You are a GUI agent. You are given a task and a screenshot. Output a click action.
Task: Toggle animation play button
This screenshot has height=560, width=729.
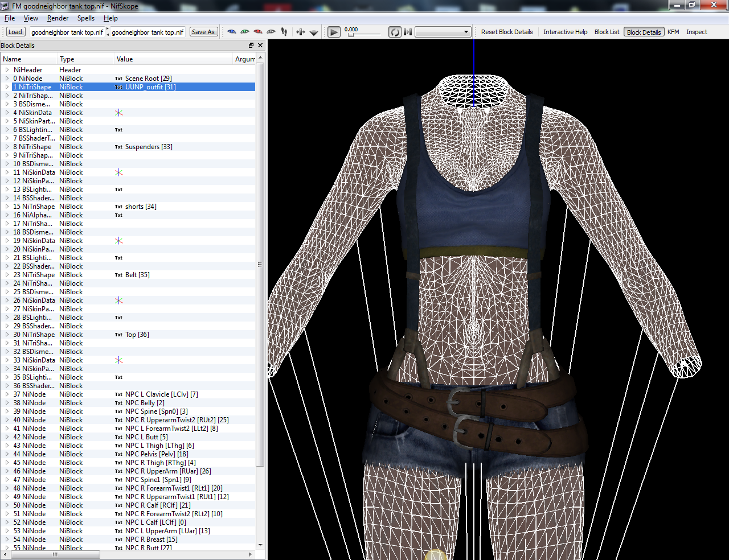334,32
